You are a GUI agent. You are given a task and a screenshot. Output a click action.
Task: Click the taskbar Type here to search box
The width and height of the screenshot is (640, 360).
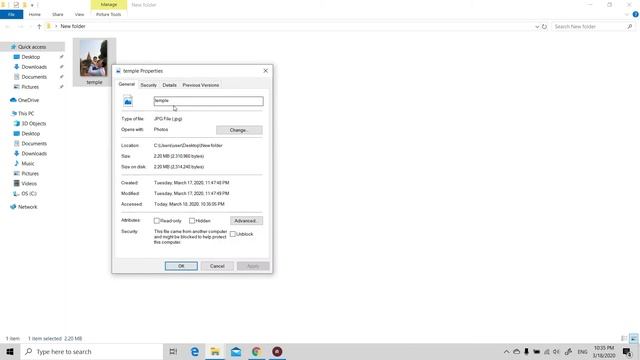(x=92, y=351)
